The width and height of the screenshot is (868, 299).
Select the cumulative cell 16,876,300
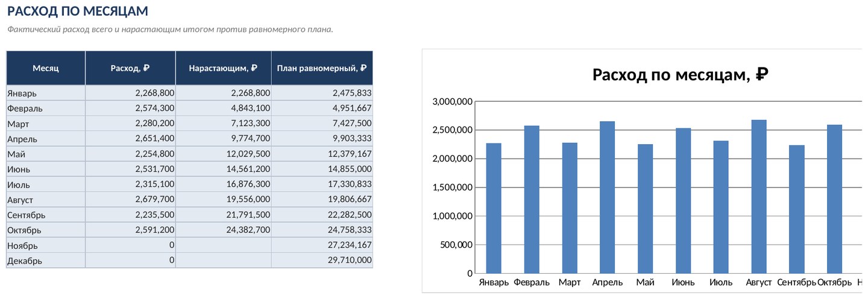[x=223, y=184]
